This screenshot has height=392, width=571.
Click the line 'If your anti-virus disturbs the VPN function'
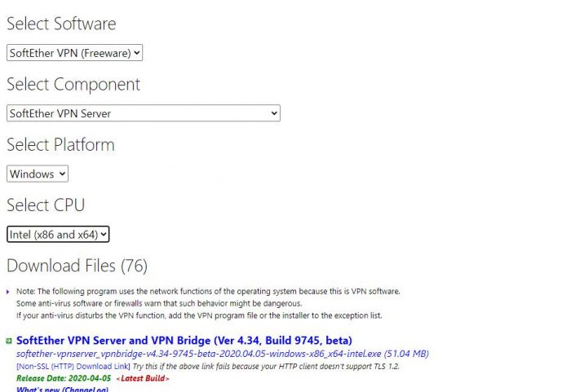[199, 315]
